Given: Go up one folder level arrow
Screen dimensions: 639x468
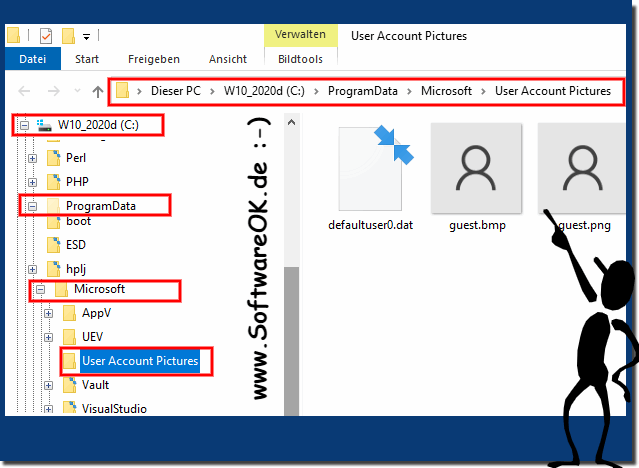Looking at the screenshot, I should (x=97, y=91).
